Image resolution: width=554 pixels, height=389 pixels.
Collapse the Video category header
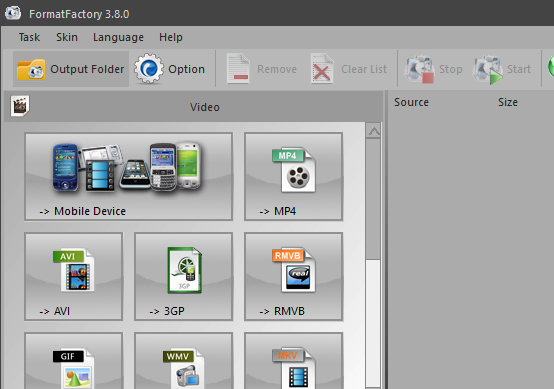click(x=193, y=107)
